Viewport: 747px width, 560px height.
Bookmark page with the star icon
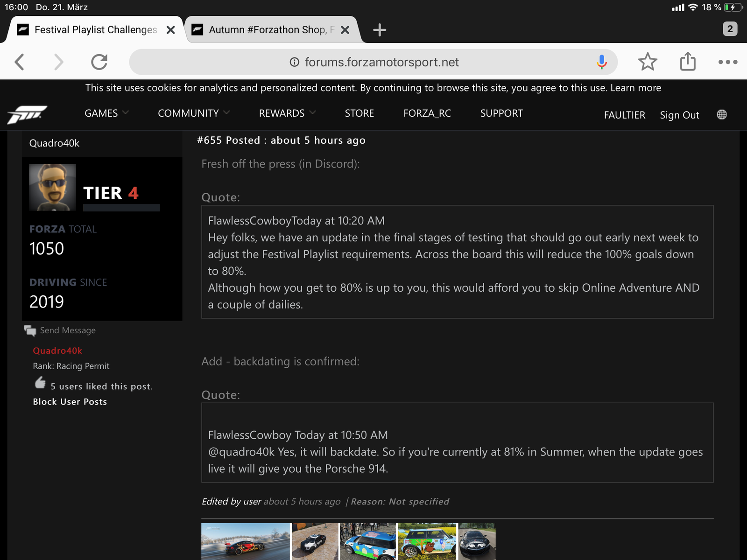(x=648, y=62)
